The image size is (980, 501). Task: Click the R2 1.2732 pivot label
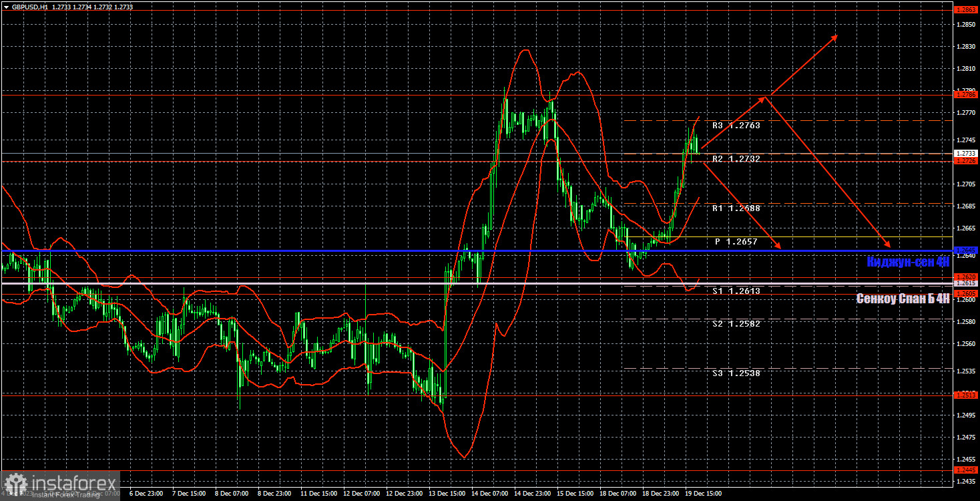pyautogui.click(x=736, y=159)
